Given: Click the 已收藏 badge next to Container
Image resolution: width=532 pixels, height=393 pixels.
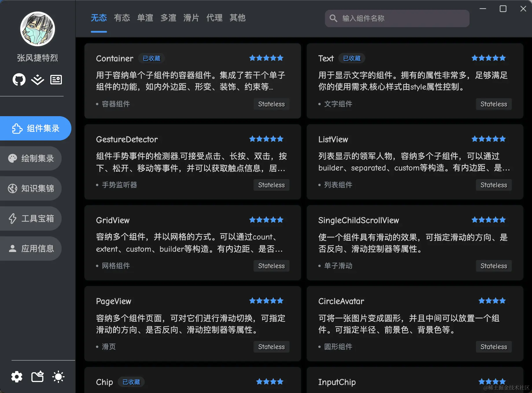Looking at the screenshot, I should tap(152, 58).
